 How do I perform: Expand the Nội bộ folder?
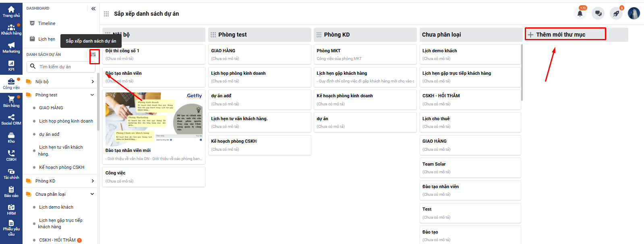point(93,82)
